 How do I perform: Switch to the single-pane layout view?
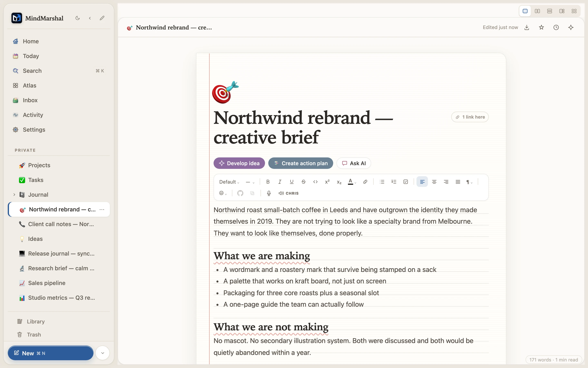click(x=525, y=11)
